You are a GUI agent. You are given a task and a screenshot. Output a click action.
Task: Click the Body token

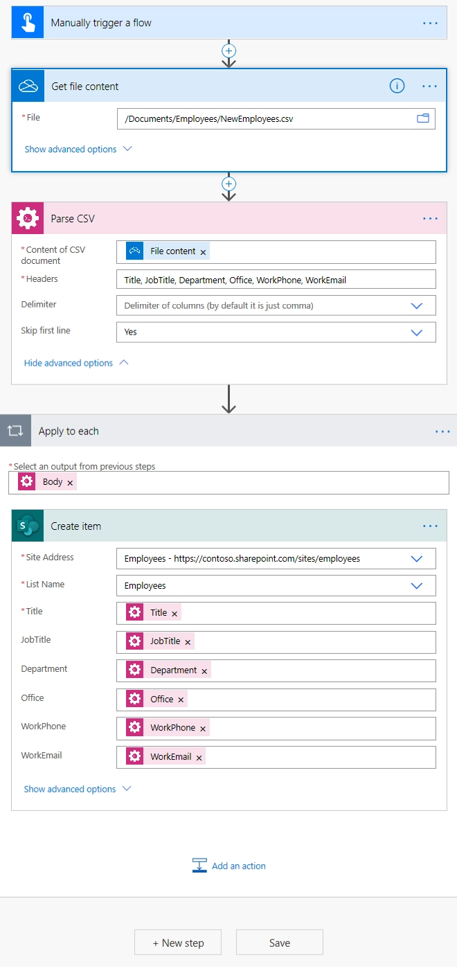click(47, 482)
